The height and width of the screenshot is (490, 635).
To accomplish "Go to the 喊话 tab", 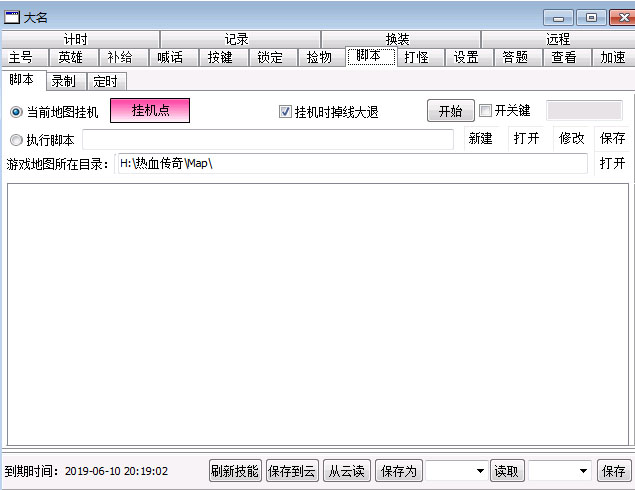I will (174, 57).
